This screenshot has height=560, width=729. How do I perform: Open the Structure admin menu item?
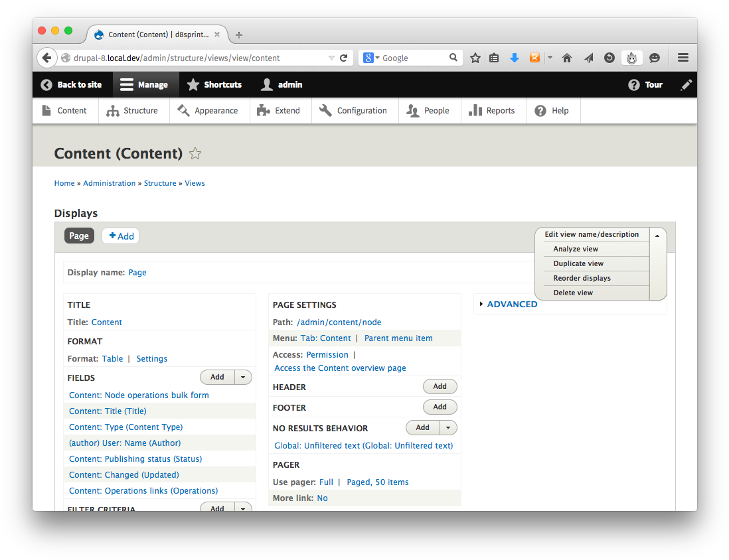(133, 111)
